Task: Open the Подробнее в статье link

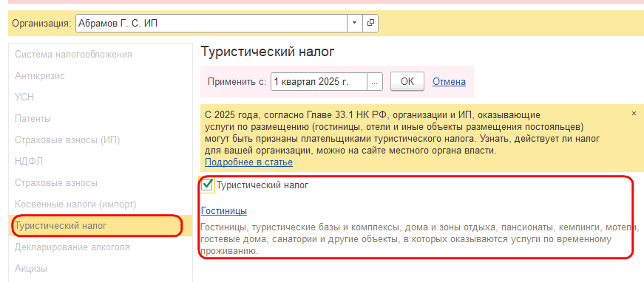Action: coord(249,162)
